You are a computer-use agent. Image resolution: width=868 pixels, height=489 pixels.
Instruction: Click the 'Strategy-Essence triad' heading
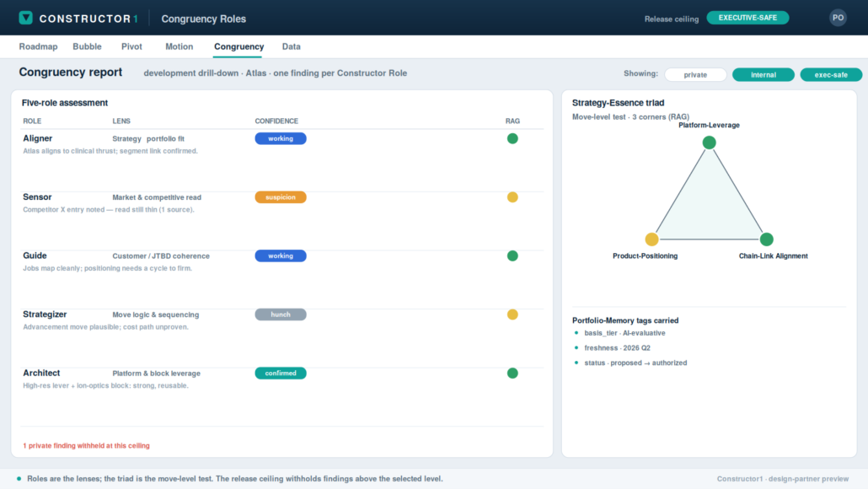[x=618, y=103]
